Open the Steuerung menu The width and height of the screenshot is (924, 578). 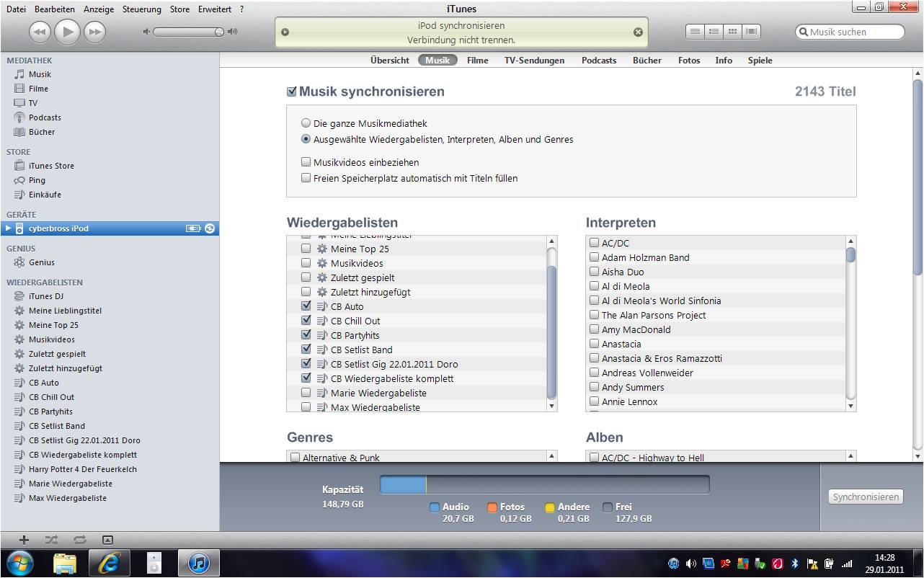[x=142, y=9]
